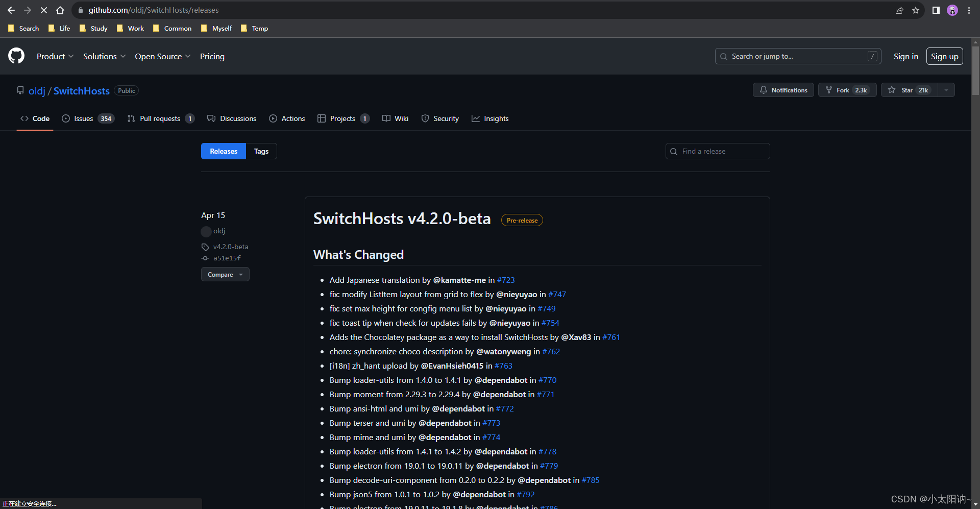
Task: Click the Notifications button
Action: coord(783,90)
